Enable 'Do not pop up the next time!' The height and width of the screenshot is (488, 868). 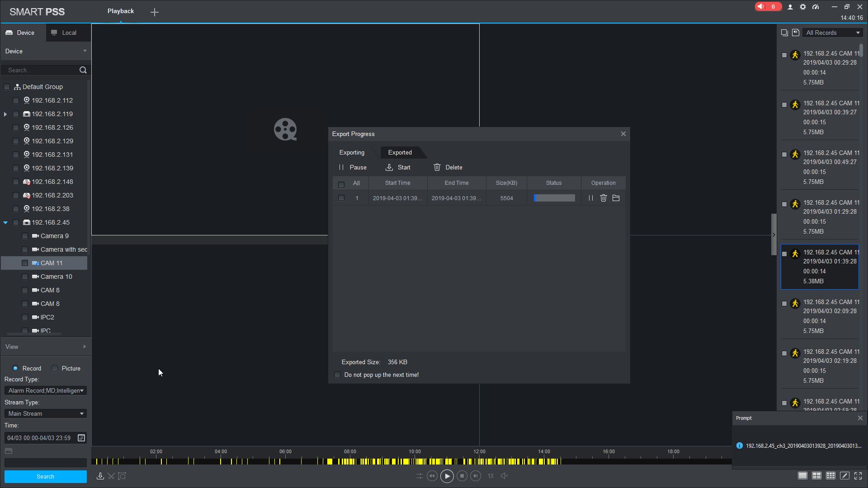[337, 375]
